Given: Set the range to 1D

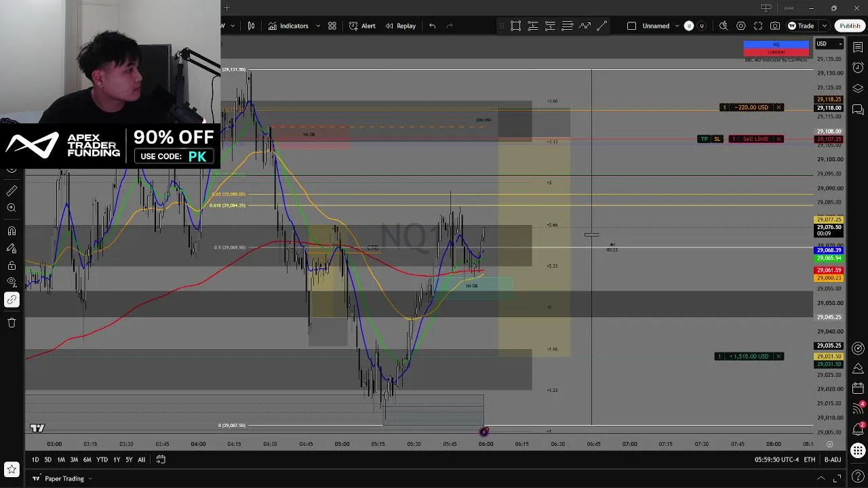Looking at the screenshot, I should 35,460.
